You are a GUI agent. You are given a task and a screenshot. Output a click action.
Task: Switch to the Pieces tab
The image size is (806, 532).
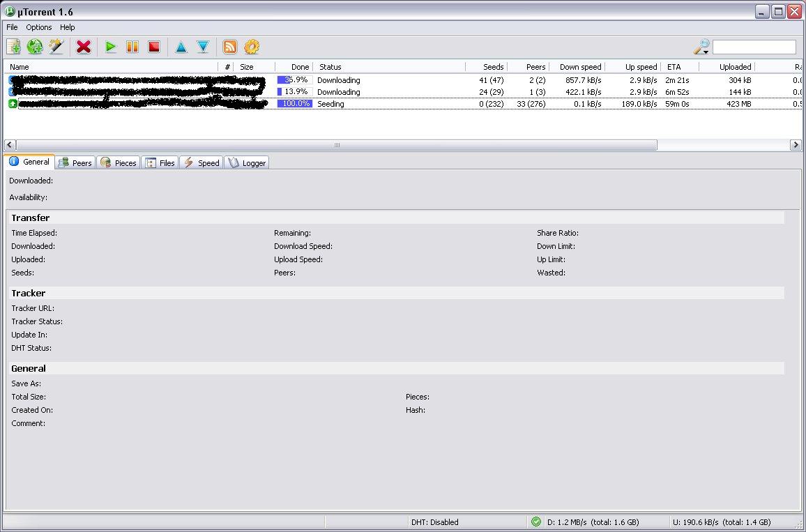tap(119, 163)
